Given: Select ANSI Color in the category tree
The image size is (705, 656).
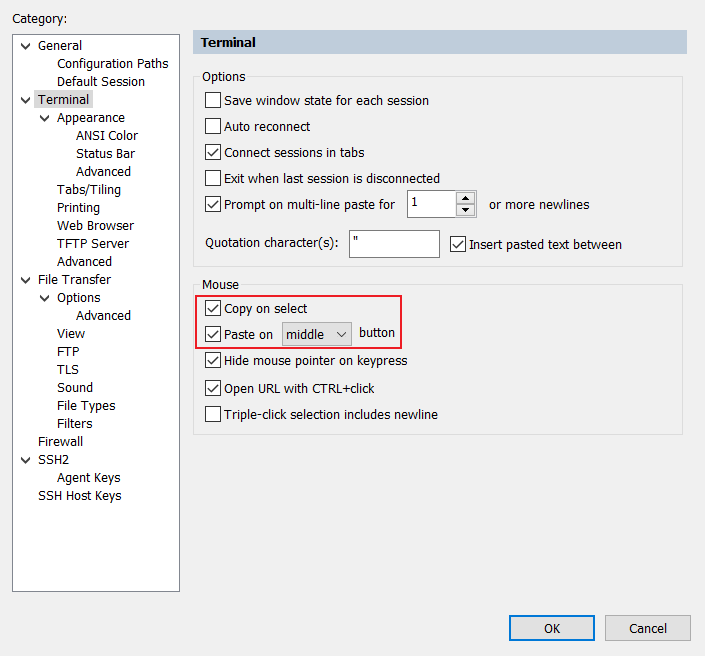Looking at the screenshot, I should coord(107,136).
